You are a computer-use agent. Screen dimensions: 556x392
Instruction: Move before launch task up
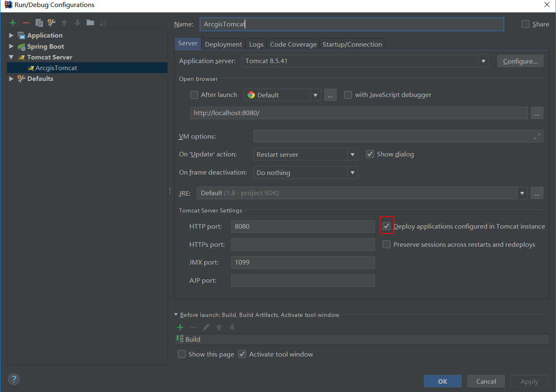tap(219, 327)
